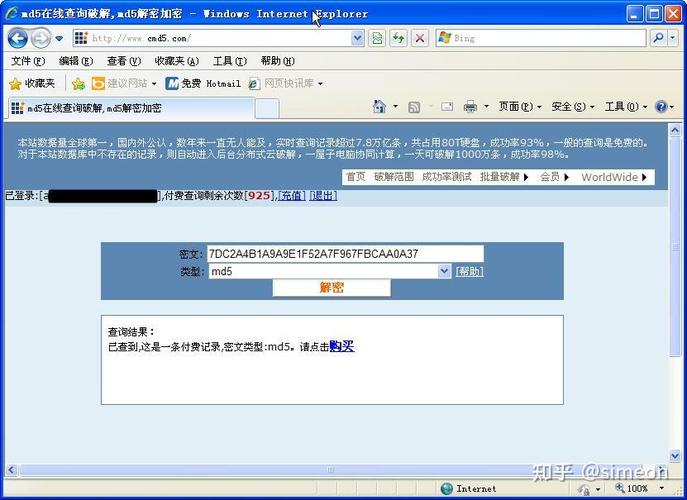Click the 密文 hash input field
The width and height of the screenshot is (687, 500).
click(x=345, y=254)
